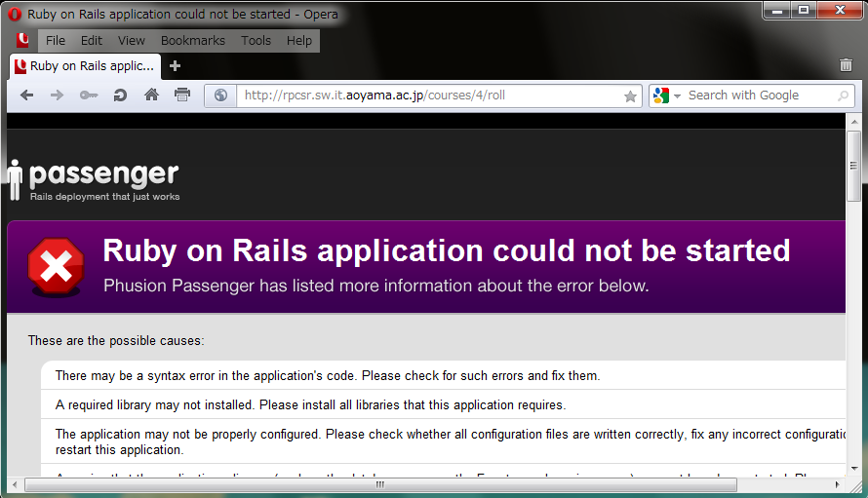
Task: Click 'Rails deployment that just works' tagline
Action: [104, 197]
